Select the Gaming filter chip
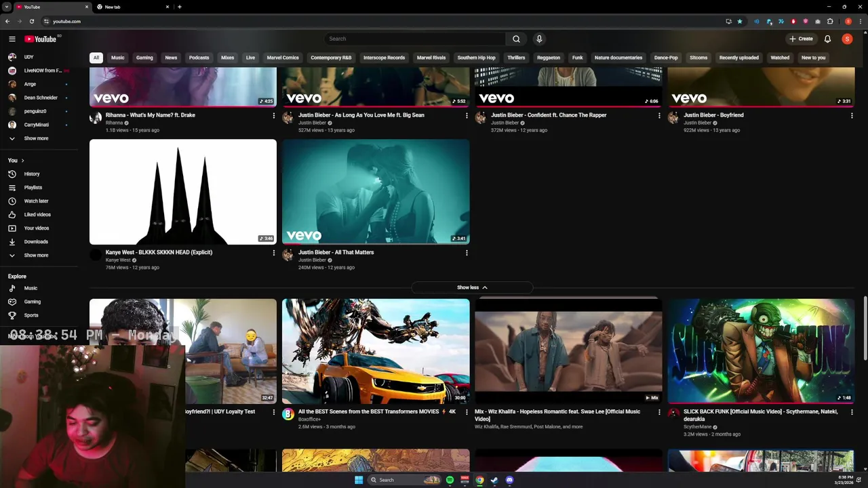The height and width of the screenshot is (488, 868). click(144, 58)
